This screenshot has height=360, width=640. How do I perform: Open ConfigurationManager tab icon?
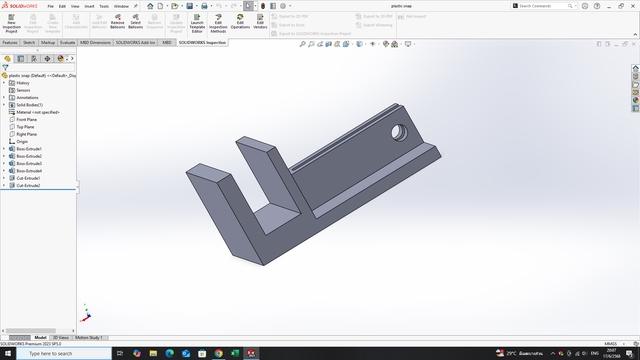pyautogui.click(x=34, y=59)
